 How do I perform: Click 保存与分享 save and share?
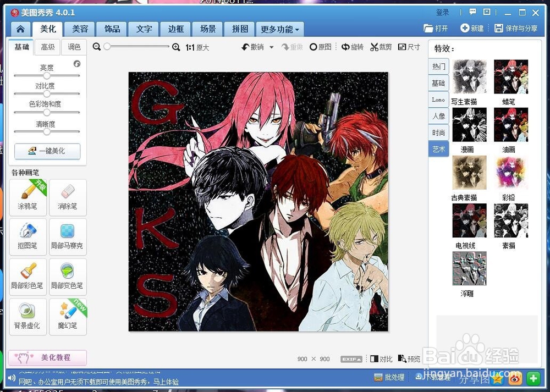[x=516, y=29]
